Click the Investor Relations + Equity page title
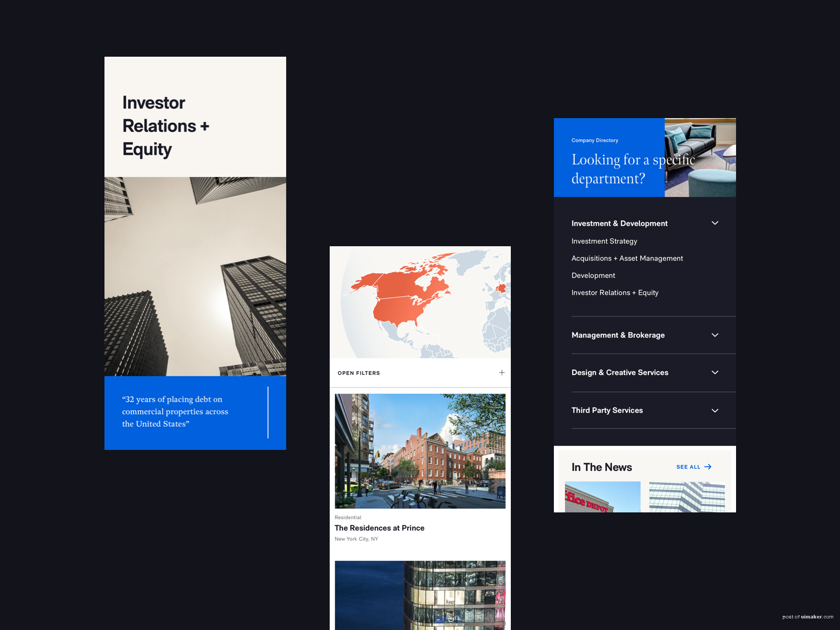 point(166,126)
